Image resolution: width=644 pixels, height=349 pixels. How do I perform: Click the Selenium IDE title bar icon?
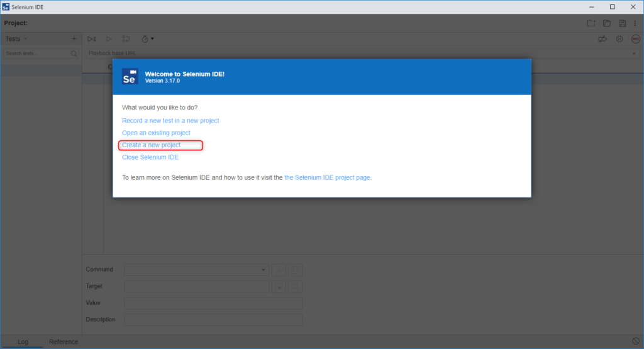[x=6, y=7]
